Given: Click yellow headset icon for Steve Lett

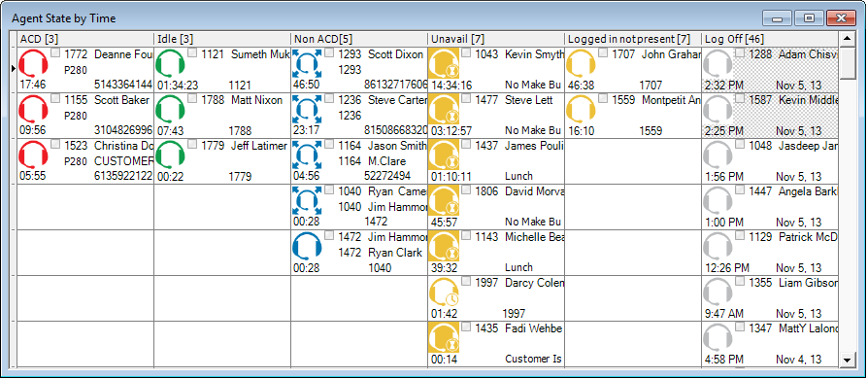Looking at the screenshot, I should [444, 109].
